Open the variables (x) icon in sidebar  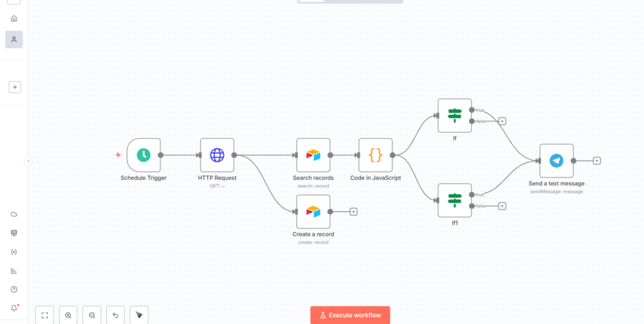click(x=14, y=252)
